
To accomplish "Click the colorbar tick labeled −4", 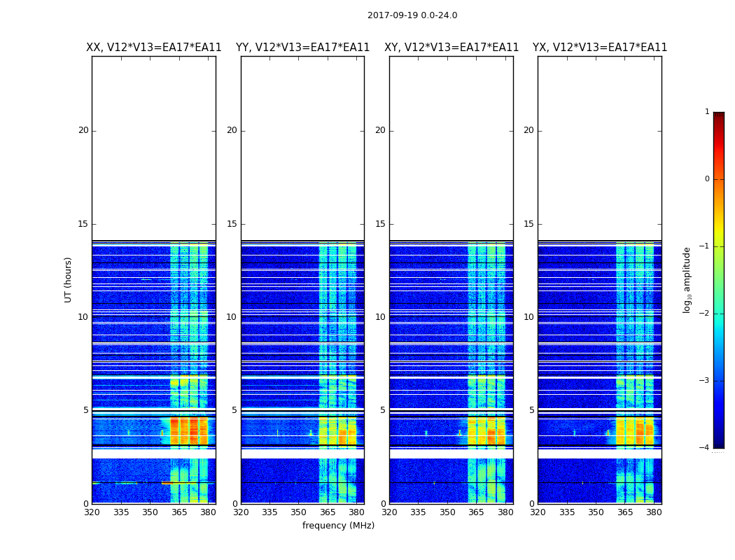I will pos(704,447).
